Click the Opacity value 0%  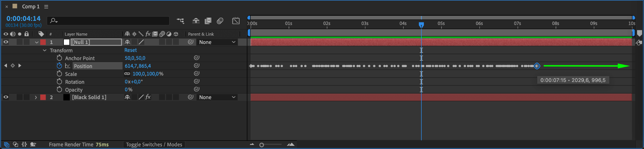129,89
